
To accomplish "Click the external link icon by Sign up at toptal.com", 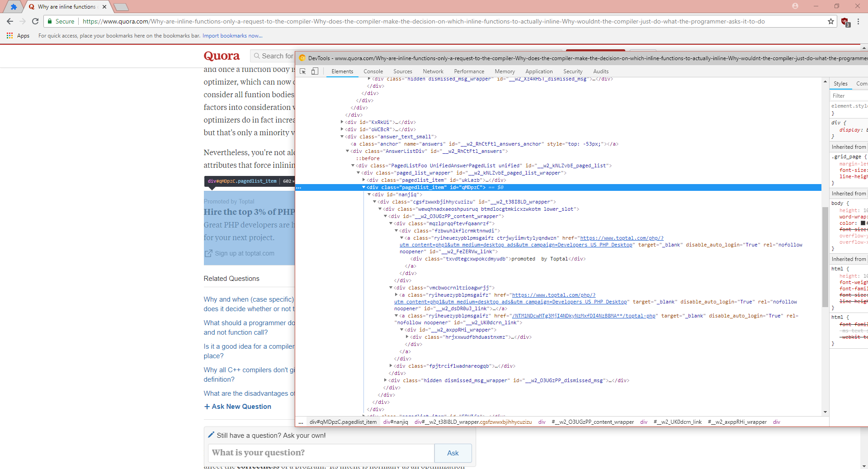I will pyautogui.click(x=208, y=254).
